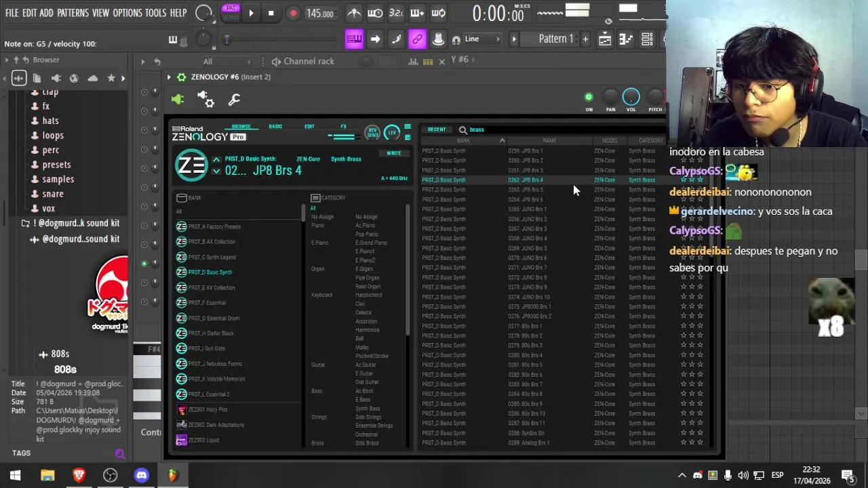This screenshot has width=868, height=488.
Task: Expand the presets folder in Browser
Action: click(x=56, y=165)
